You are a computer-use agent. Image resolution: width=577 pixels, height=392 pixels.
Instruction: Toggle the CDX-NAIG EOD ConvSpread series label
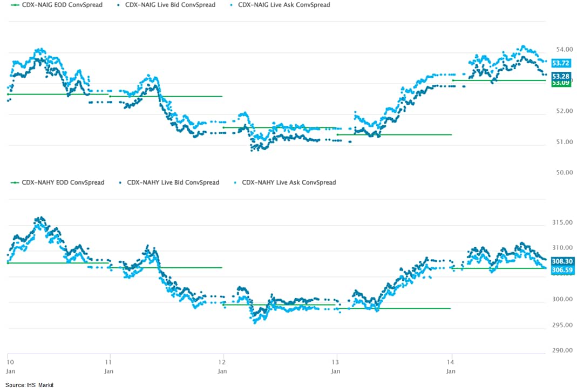[62, 5]
